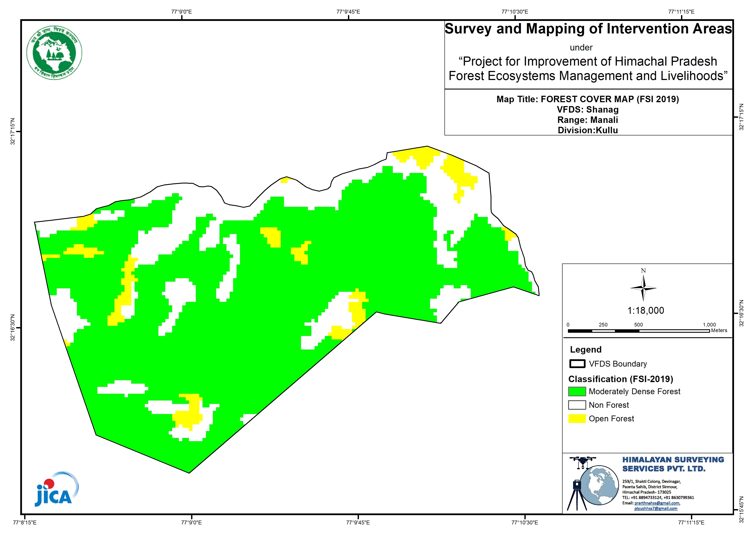Click the right 32°15'45"N latitude label
The height and width of the screenshot is (535, 756).
pyautogui.click(x=742, y=510)
